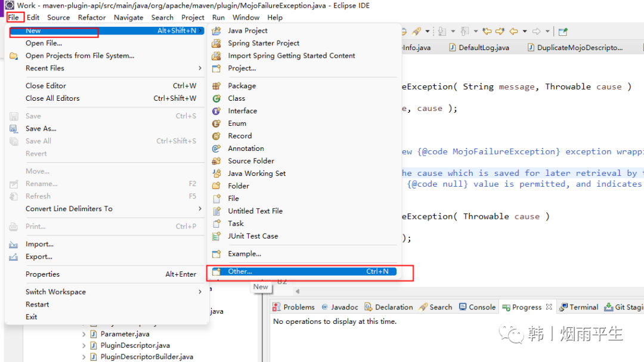Screen dimensions: 644x362
Task: Click the Source Folder icon
Action: (216, 161)
